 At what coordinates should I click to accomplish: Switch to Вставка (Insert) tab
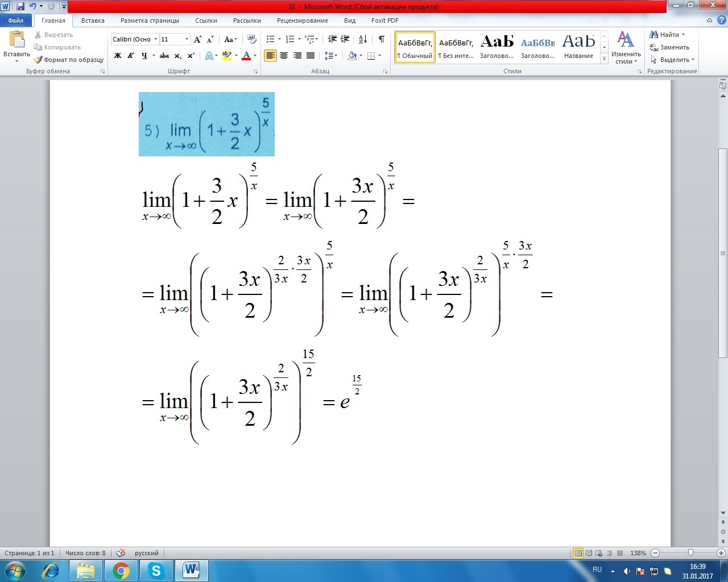click(x=93, y=20)
